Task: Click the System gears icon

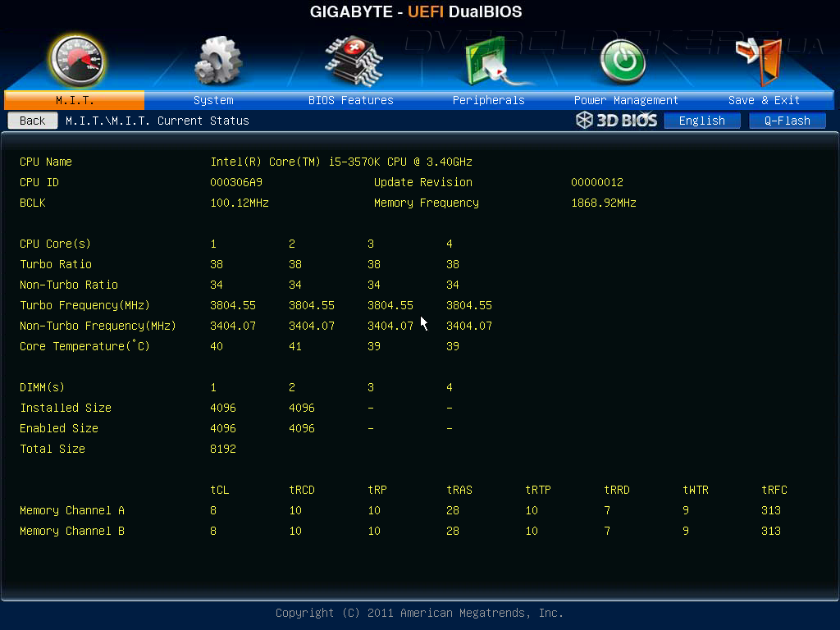Action: (x=218, y=61)
